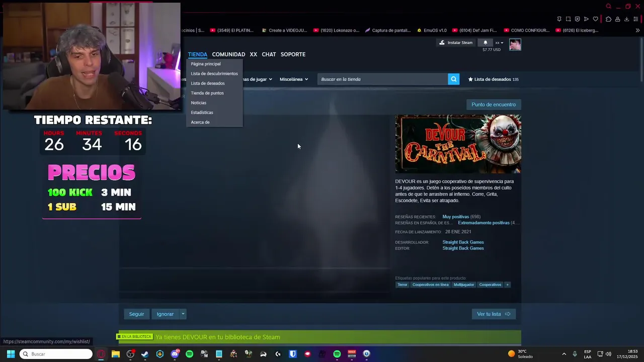Click DEVOUR The Carnival header image
This screenshot has width=644, height=362.
(x=458, y=144)
